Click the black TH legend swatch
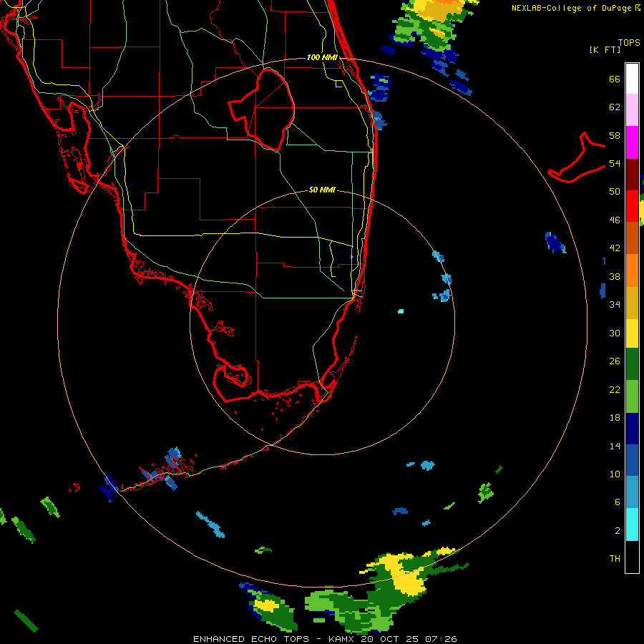This screenshot has height=644, width=644. 632,557
